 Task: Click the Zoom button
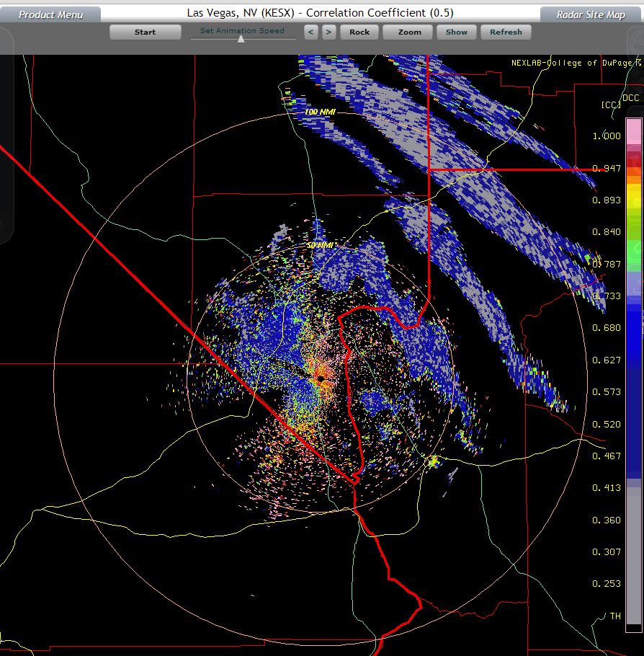tap(409, 32)
